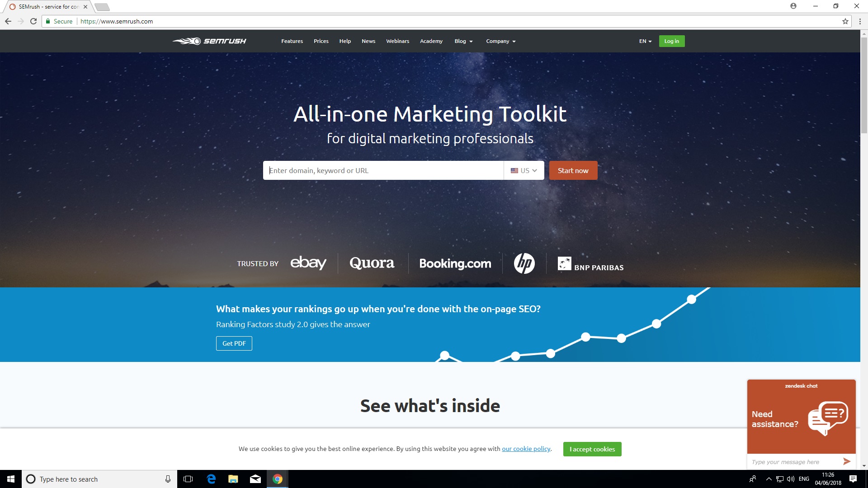Screen dimensions: 868x488
Task: Click the Log in button
Action: (x=671, y=41)
